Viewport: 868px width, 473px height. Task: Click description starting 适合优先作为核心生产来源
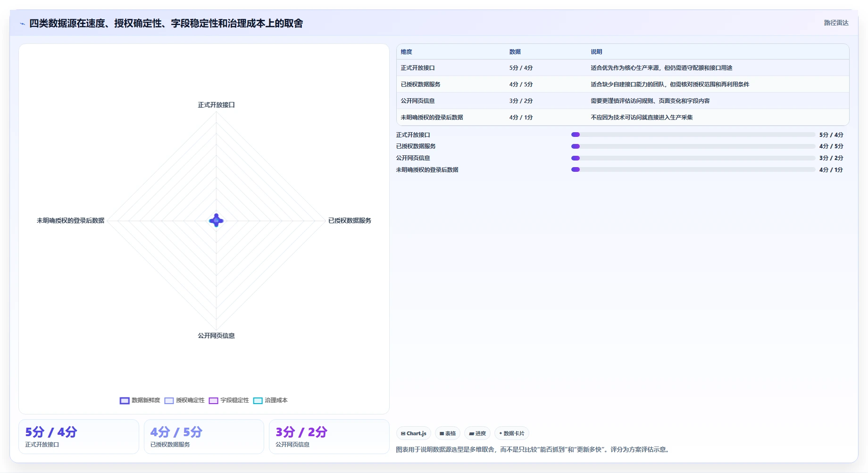click(x=661, y=68)
